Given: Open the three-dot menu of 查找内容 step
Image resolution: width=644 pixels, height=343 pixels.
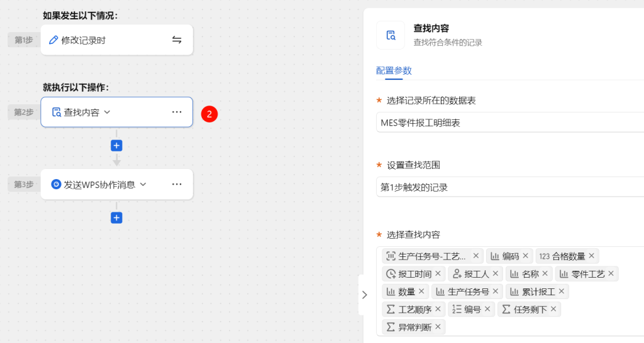Looking at the screenshot, I should [x=177, y=112].
